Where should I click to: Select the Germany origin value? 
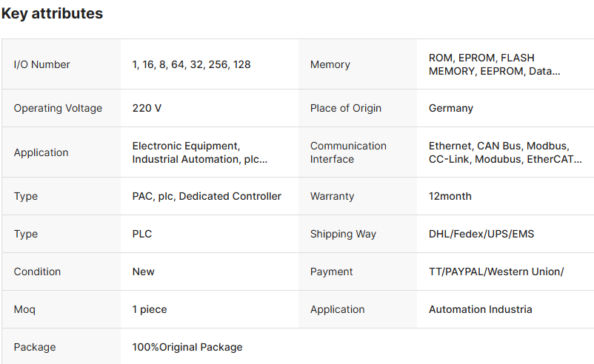pyautogui.click(x=450, y=108)
